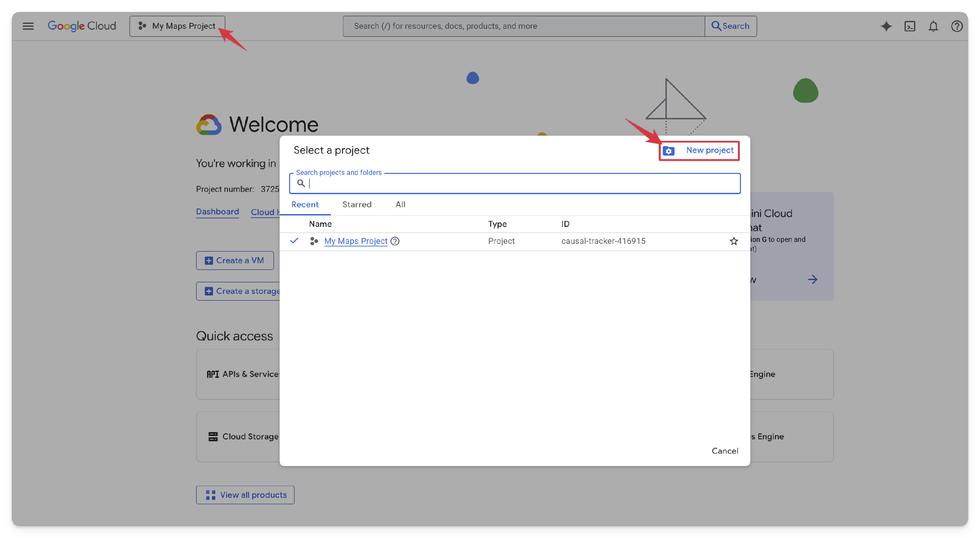Open Gemini AI assistant sparkle icon
Viewport: 980px width, 538px height.
pyautogui.click(x=886, y=26)
